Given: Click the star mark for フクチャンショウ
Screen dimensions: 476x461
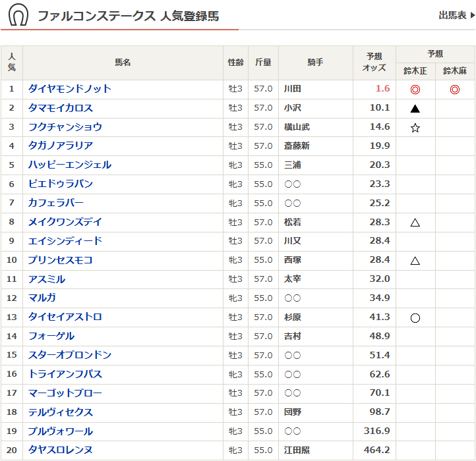Looking at the screenshot, I should tap(415, 128).
